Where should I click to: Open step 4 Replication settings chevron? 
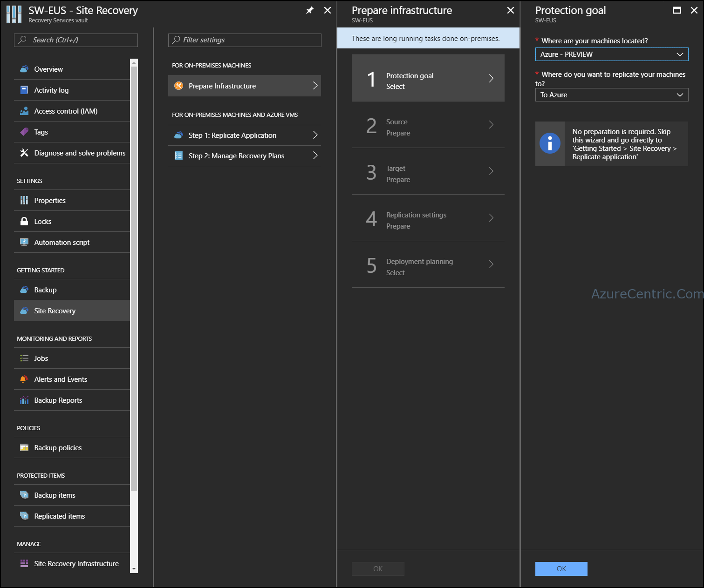[x=491, y=218]
